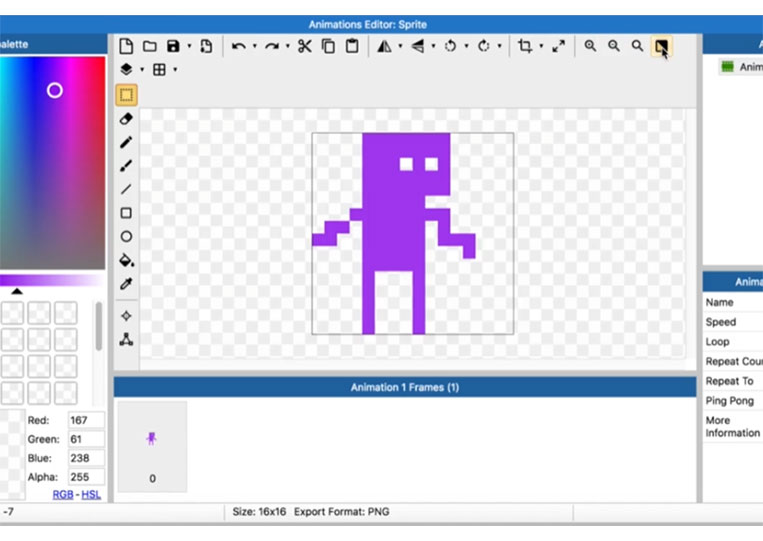
Task: Click the Name property row
Action: (733, 303)
